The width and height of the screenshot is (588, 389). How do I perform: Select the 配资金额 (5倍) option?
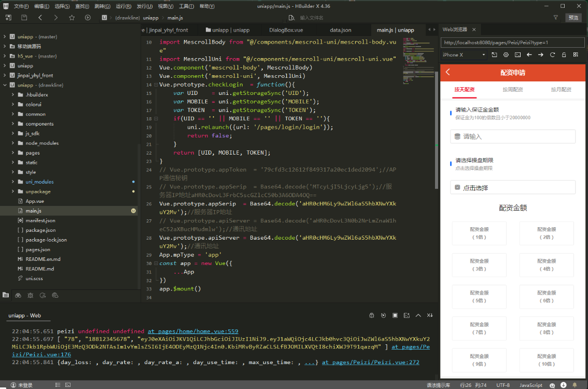tap(479, 296)
